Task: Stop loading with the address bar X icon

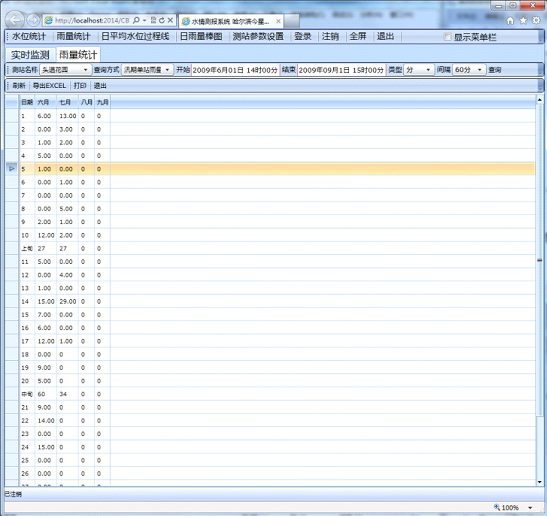Action: tap(170, 20)
